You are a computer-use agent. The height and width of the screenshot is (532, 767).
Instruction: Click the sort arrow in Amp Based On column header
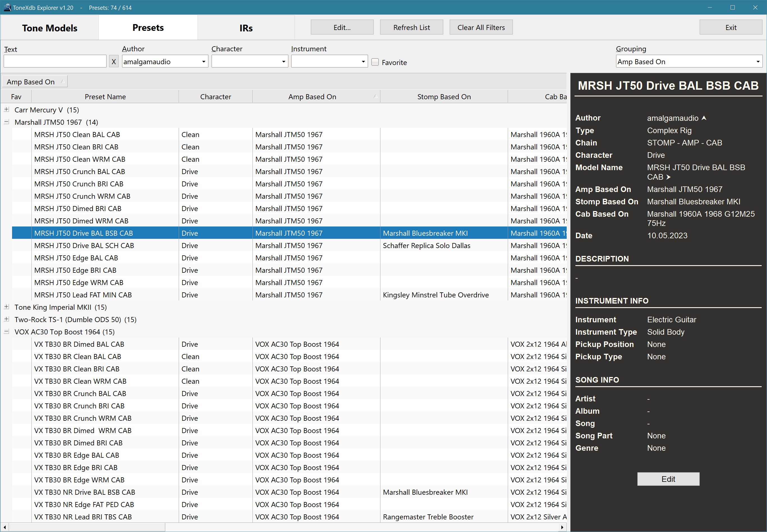pyautogui.click(x=375, y=96)
